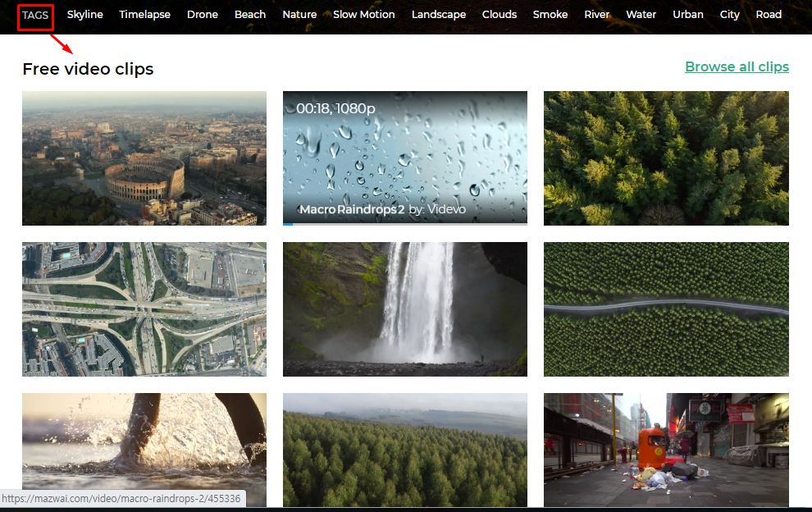This screenshot has width=812, height=512.
Task: Select the Clouds tag
Action: point(500,15)
